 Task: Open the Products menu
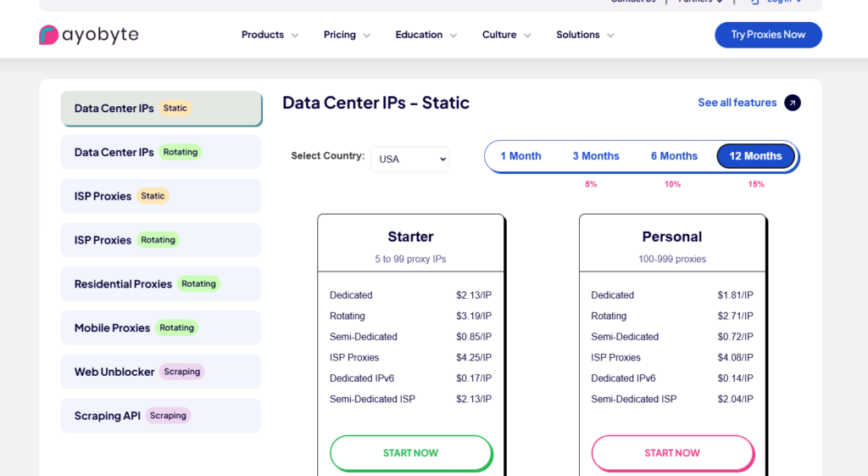(270, 34)
